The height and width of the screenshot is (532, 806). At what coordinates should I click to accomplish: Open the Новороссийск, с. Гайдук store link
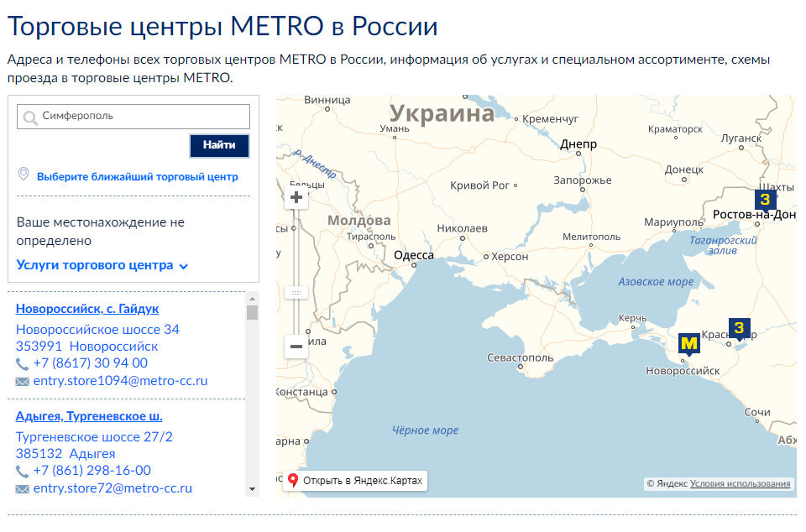[87, 309]
